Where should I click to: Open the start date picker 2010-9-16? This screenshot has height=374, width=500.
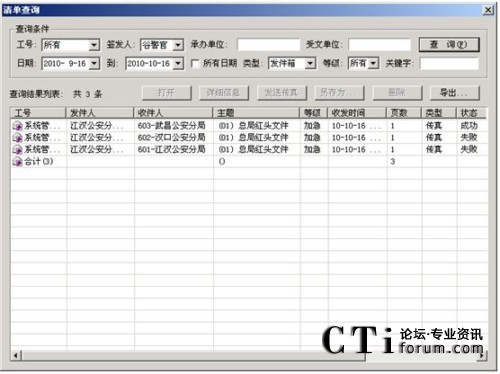coord(94,63)
